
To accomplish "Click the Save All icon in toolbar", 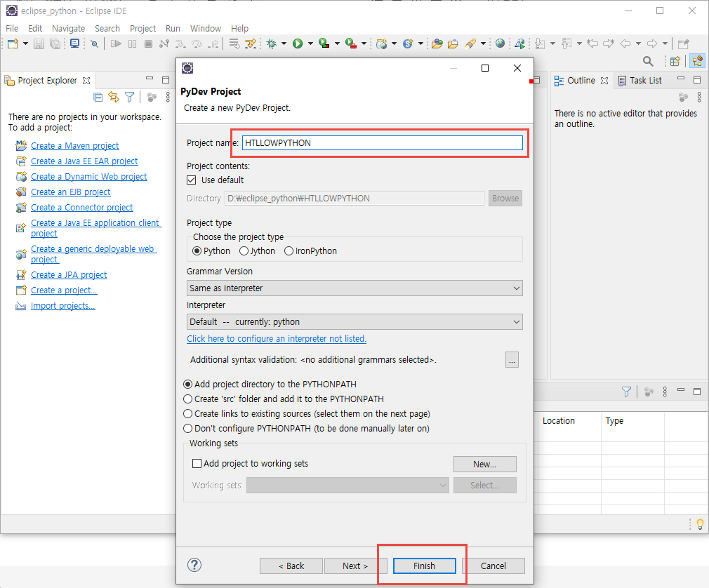I will 55,44.
